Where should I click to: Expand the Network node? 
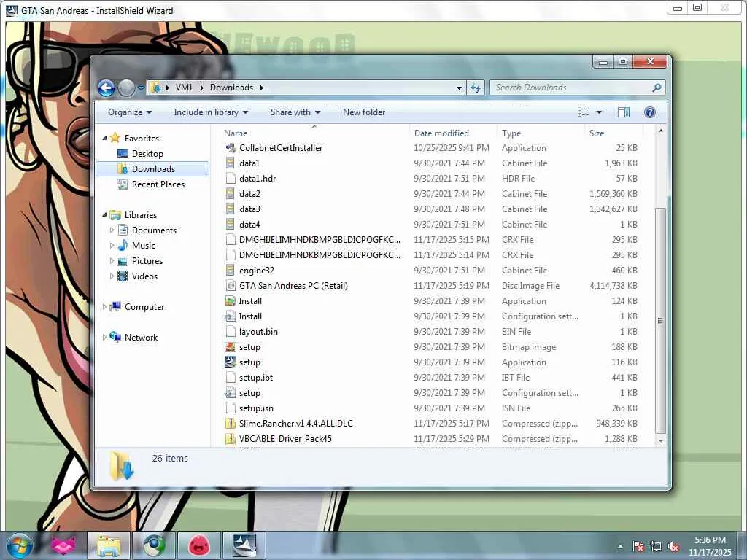105,337
